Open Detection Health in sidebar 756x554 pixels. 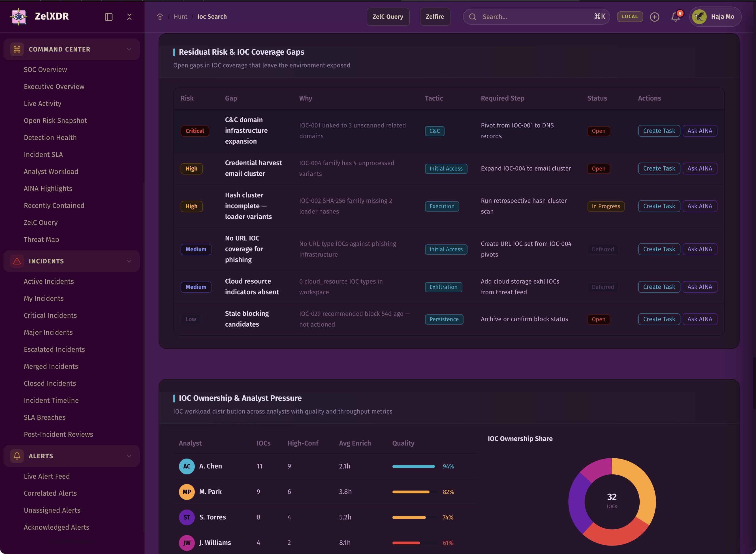pos(50,137)
